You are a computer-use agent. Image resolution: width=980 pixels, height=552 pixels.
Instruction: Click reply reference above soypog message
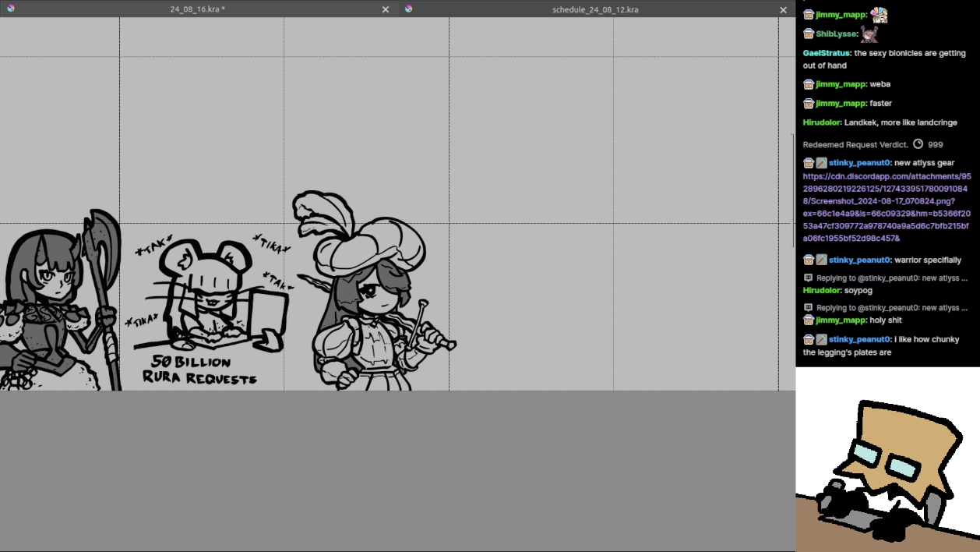click(x=892, y=278)
